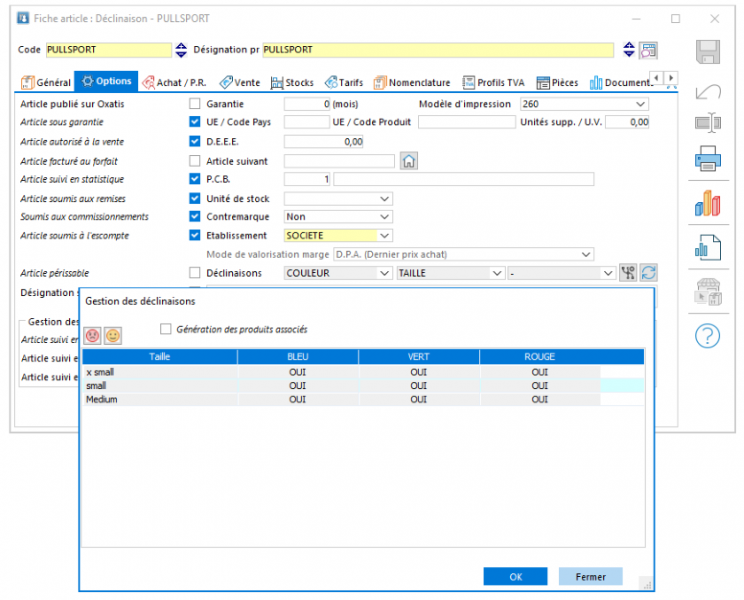Toggle Article publié sur Oxatis checkbox
The image size is (744, 600).
(x=195, y=103)
